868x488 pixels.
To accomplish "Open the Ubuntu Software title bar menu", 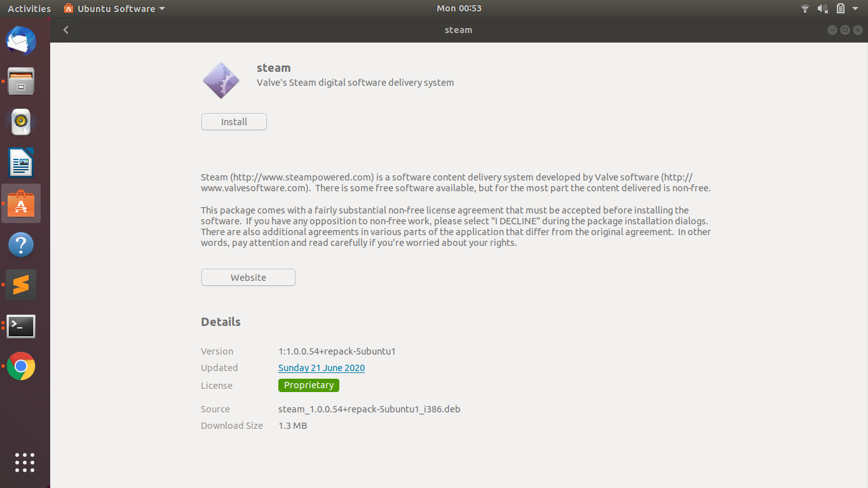I will click(114, 8).
